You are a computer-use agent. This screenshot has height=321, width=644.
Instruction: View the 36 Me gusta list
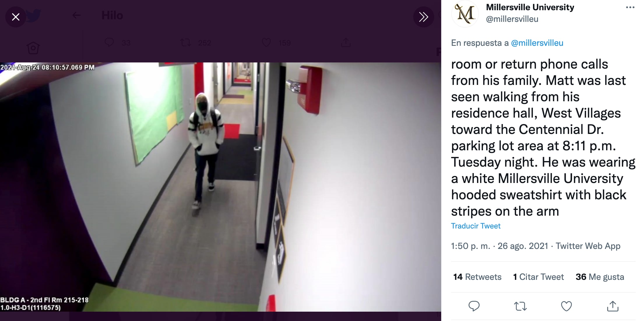click(x=600, y=277)
